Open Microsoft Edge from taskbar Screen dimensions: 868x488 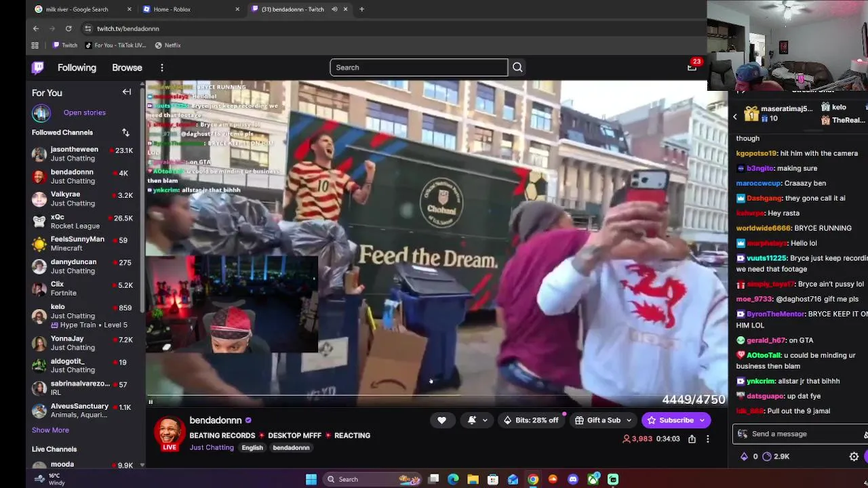[x=453, y=479]
